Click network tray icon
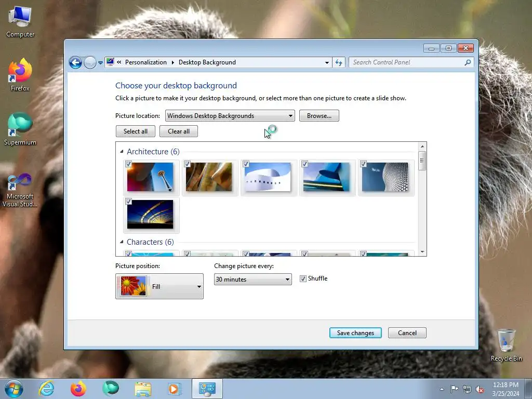Viewport: 532px width, 399px height. [x=467, y=389]
